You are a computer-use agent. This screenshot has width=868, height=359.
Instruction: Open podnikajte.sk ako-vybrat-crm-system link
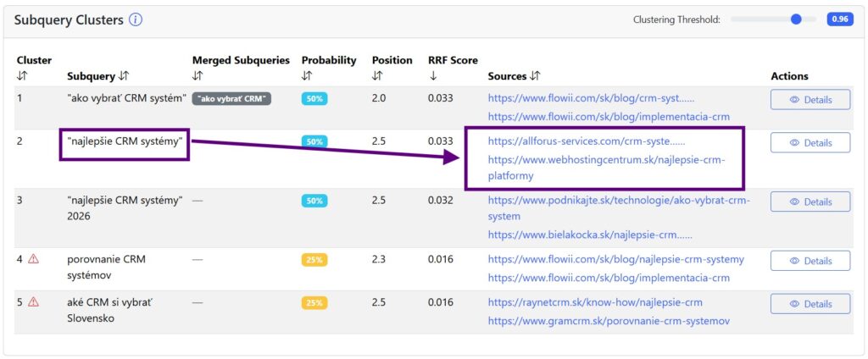(619, 208)
